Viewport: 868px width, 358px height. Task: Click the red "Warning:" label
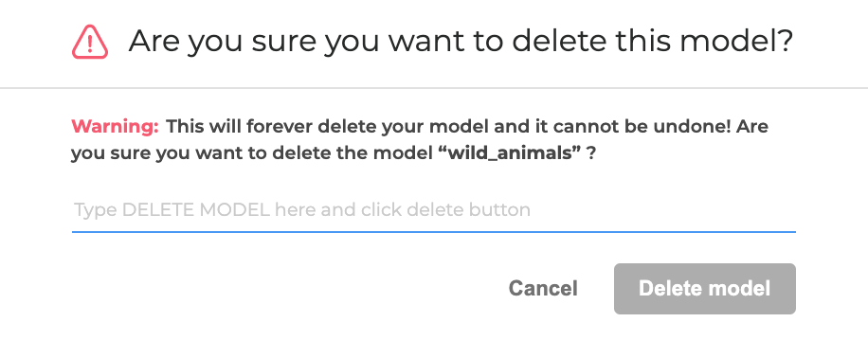point(116,127)
